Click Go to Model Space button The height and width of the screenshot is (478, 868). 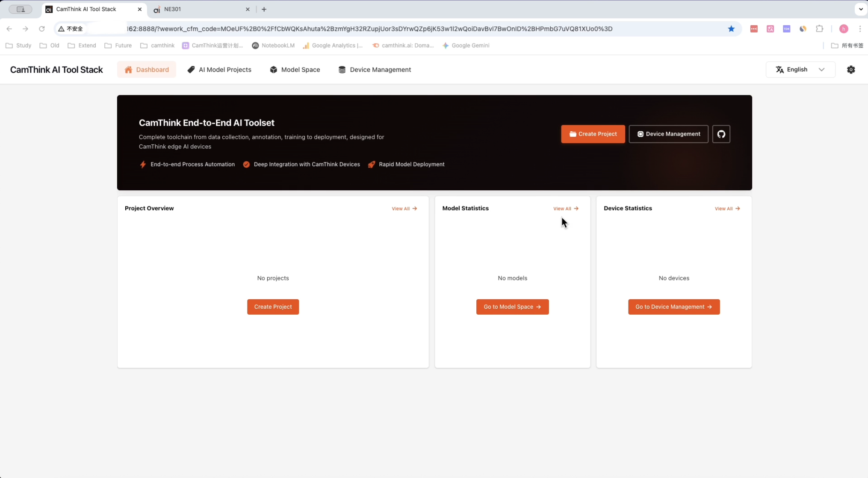512,307
